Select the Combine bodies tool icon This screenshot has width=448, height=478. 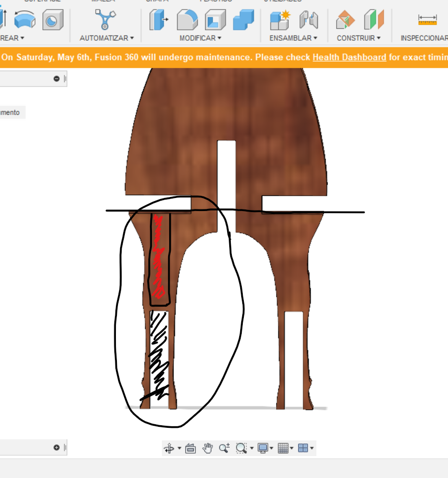coord(243,20)
